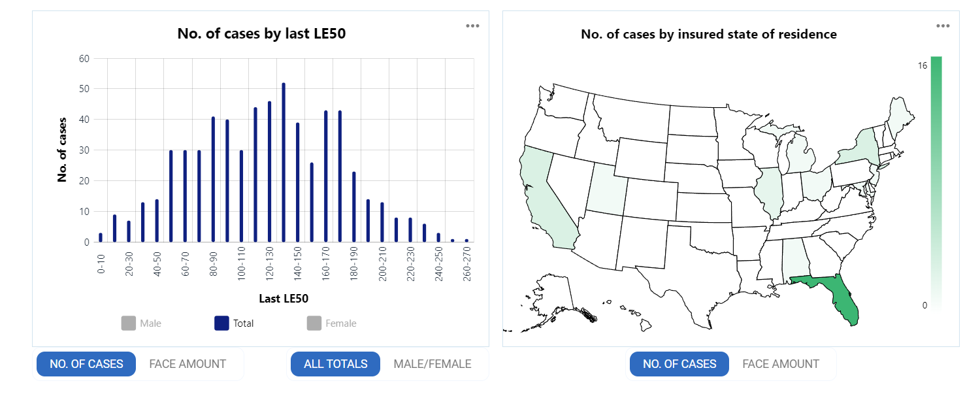Select Alabama on the map
The width and height of the screenshot is (980, 398).
pyautogui.click(x=792, y=257)
